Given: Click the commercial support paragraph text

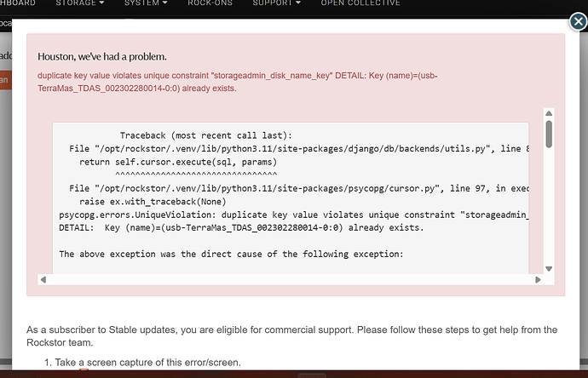Looking at the screenshot, I should [x=291, y=336].
